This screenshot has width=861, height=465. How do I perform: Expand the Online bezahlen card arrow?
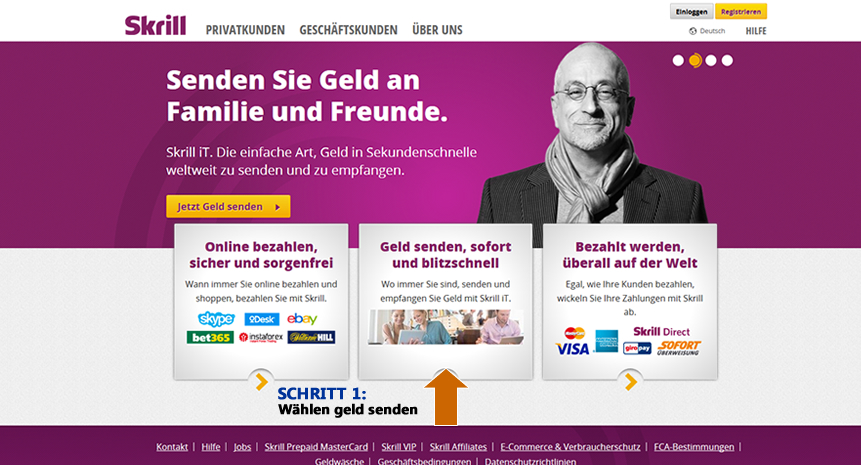point(261,381)
